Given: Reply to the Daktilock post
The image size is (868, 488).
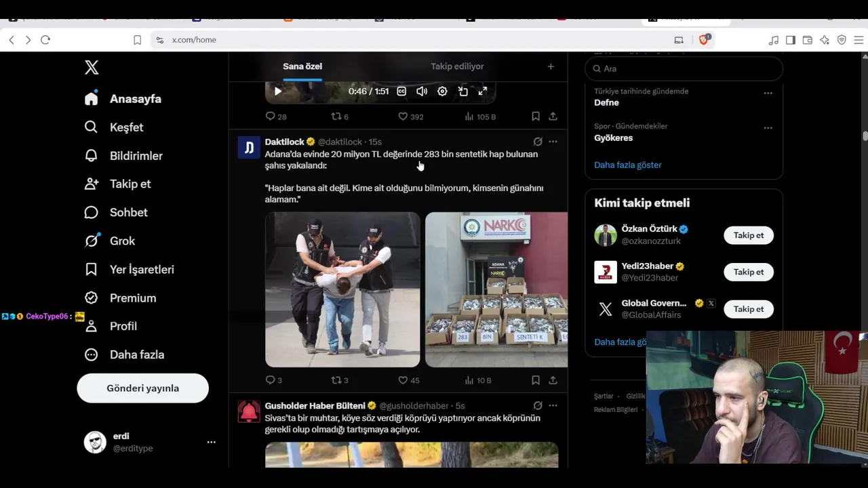Looking at the screenshot, I should (x=274, y=380).
